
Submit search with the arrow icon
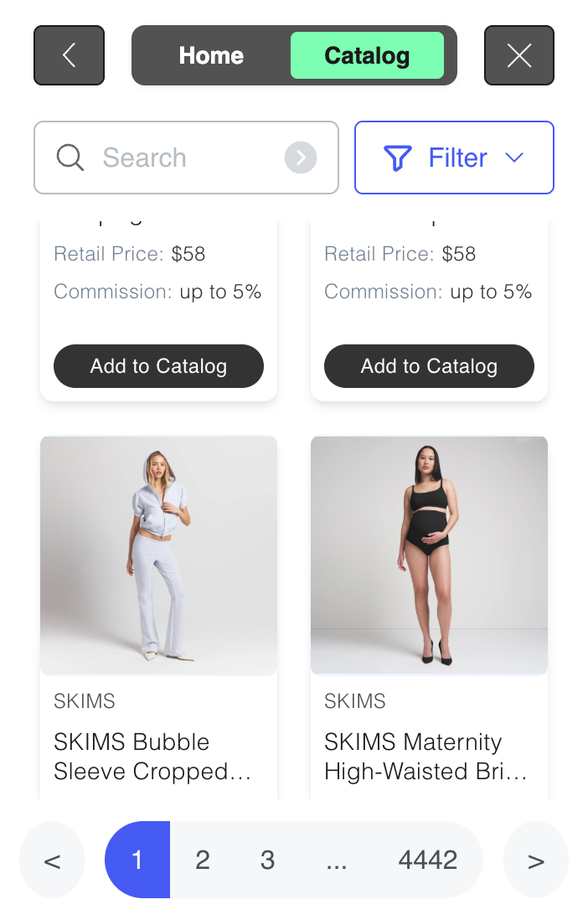click(301, 158)
